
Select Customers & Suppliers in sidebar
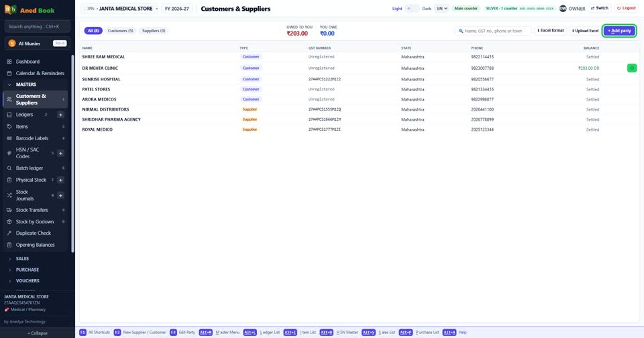pyautogui.click(x=36, y=99)
